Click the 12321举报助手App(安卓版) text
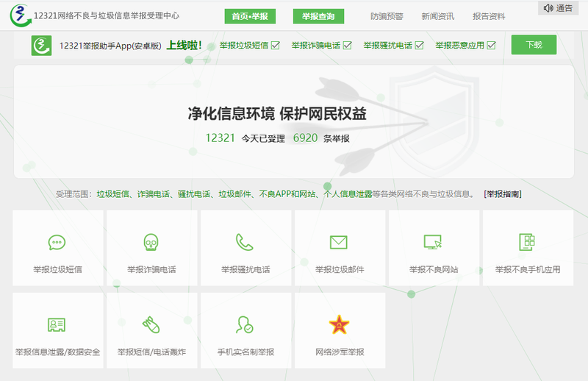This screenshot has width=588, height=381. click(110, 46)
